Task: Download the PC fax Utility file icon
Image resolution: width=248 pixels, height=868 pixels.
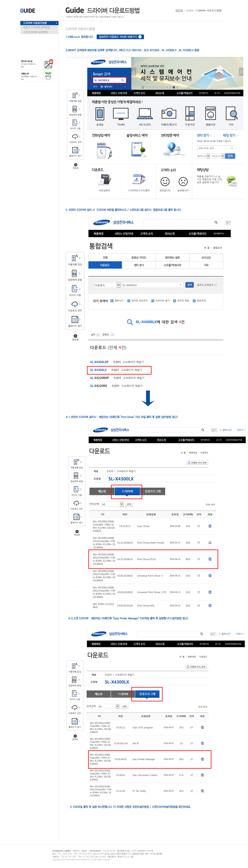Action: [203, 790]
